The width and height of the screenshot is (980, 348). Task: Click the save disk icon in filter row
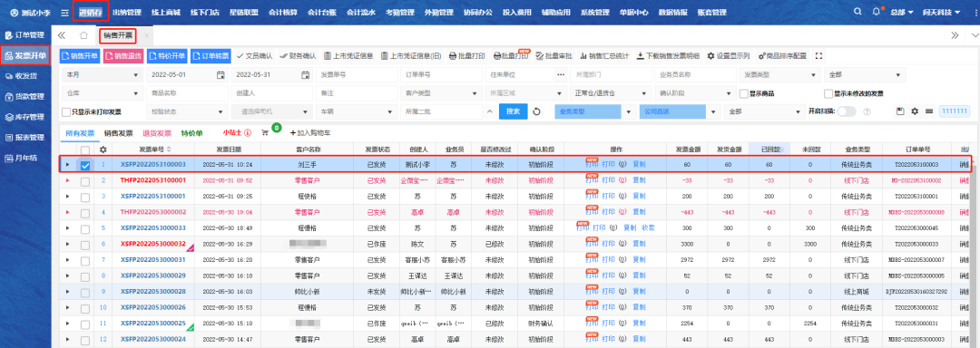pos(900,111)
